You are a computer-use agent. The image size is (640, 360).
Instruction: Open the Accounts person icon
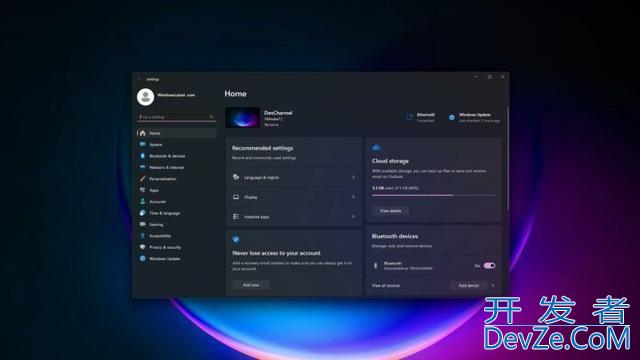(x=142, y=202)
